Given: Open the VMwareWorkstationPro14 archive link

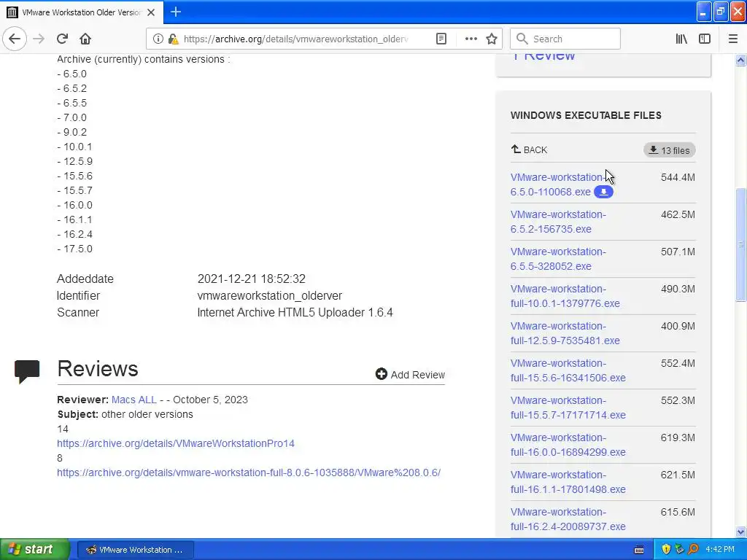Looking at the screenshot, I should tap(176, 443).
